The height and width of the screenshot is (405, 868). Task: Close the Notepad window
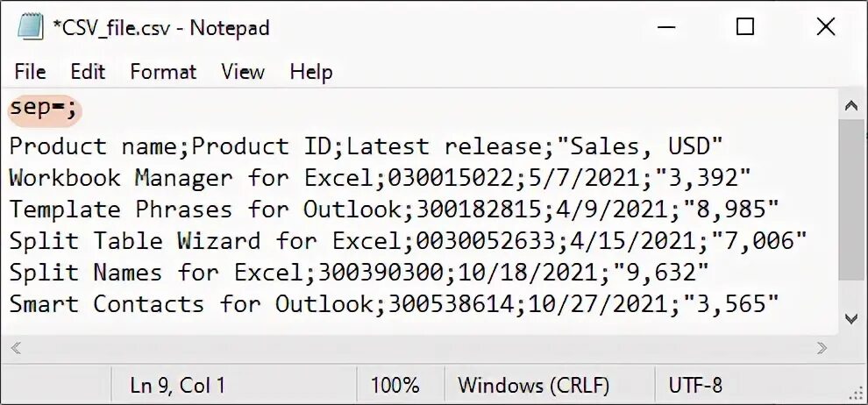(x=826, y=27)
